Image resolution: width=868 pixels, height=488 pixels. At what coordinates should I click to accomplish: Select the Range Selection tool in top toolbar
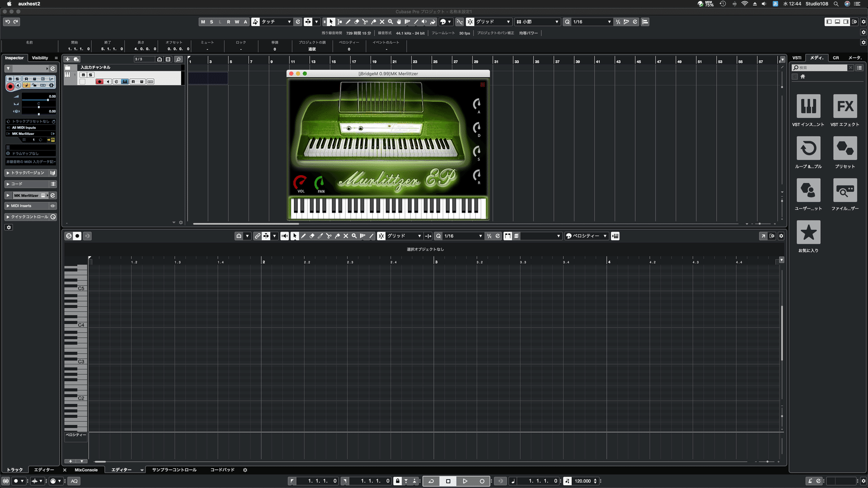coord(340,22)
